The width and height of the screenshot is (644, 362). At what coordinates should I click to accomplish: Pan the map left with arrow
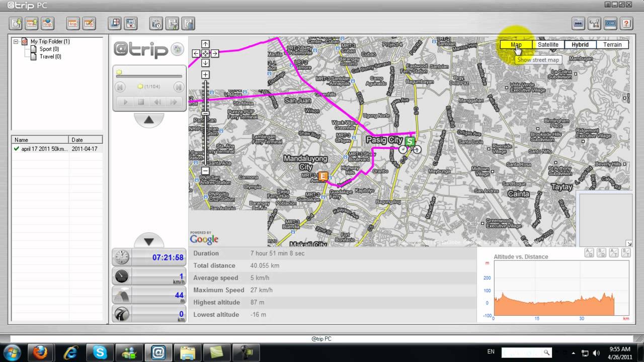(196, 53)
